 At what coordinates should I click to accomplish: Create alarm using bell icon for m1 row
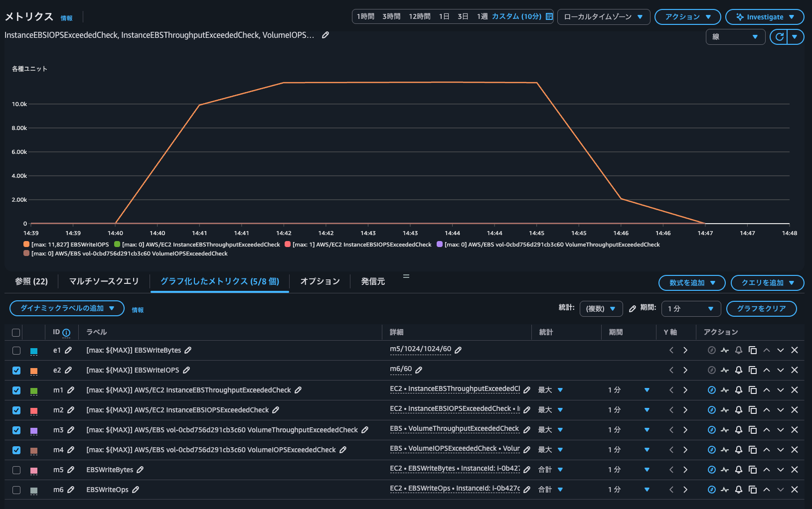[739, 390]
